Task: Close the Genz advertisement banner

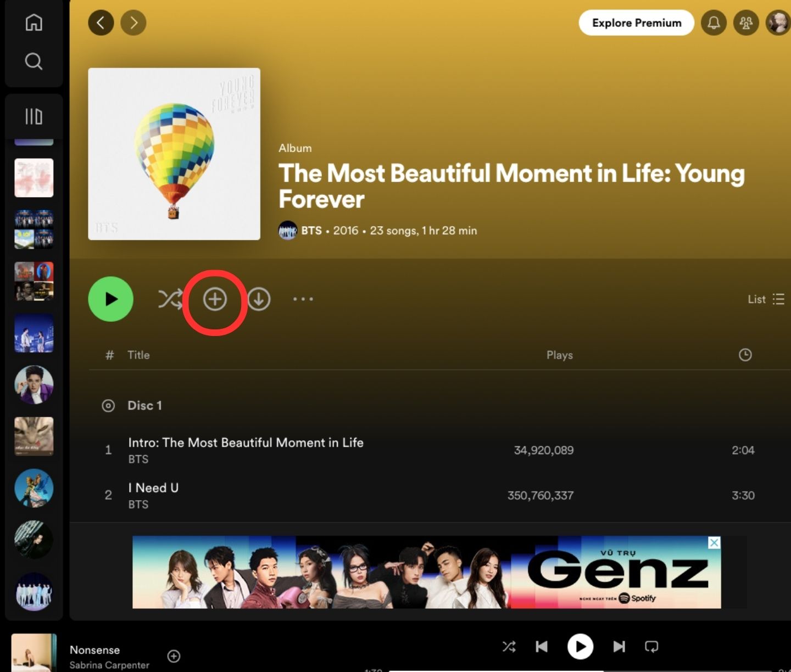Action: [x=714, y=542]
